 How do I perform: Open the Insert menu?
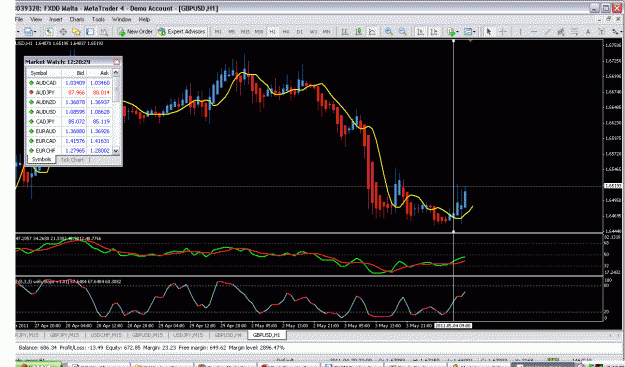coord(56,19)
